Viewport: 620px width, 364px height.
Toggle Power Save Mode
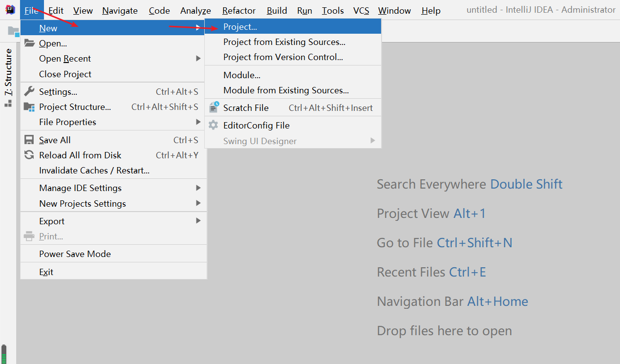(113, 254)
